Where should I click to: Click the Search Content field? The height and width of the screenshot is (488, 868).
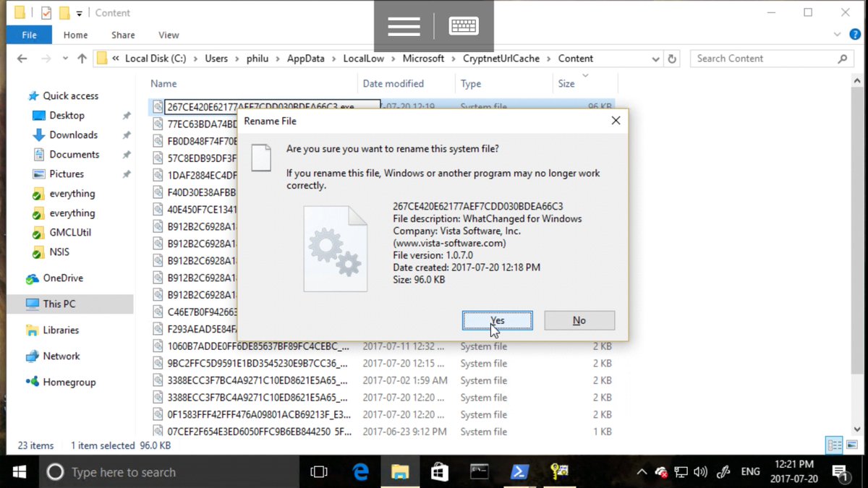tap(770, 59)
